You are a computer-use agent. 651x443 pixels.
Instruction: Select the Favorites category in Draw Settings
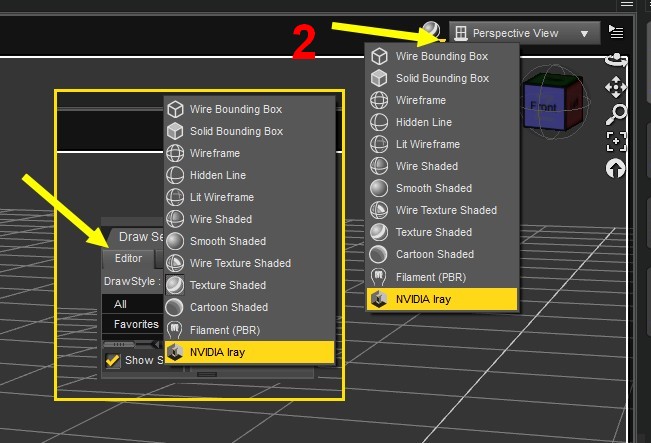tap(133, 324)
